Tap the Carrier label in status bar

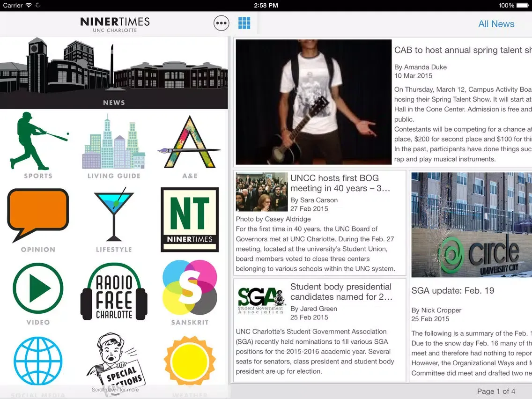13,6
